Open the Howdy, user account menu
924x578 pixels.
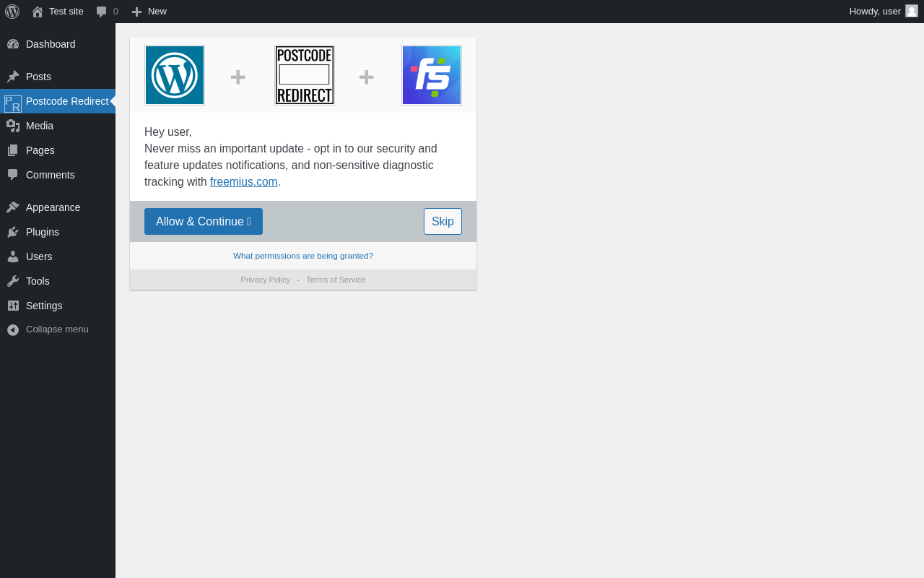(x=884, y=12)
